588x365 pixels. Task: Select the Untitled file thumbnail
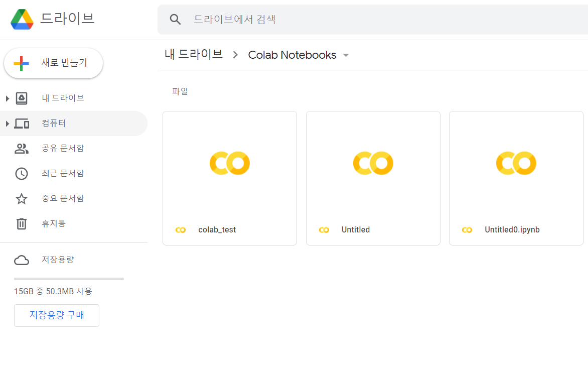click(373, 163)
